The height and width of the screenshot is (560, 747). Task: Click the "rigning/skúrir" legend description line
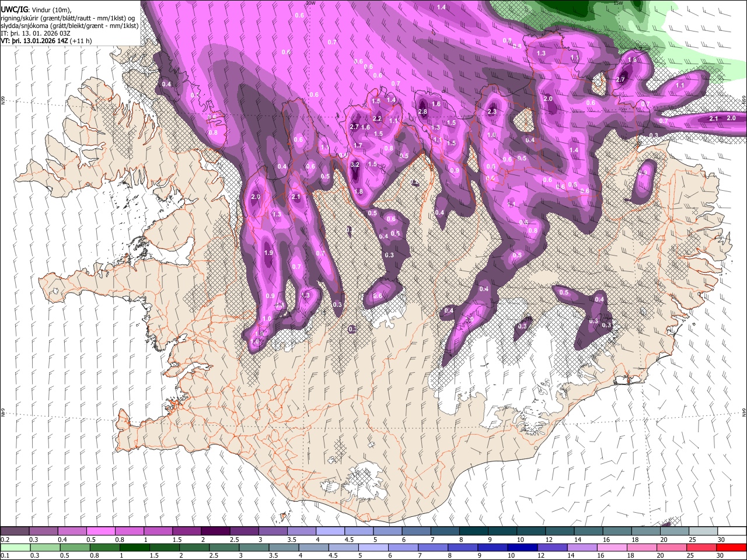tap(68, 17)
